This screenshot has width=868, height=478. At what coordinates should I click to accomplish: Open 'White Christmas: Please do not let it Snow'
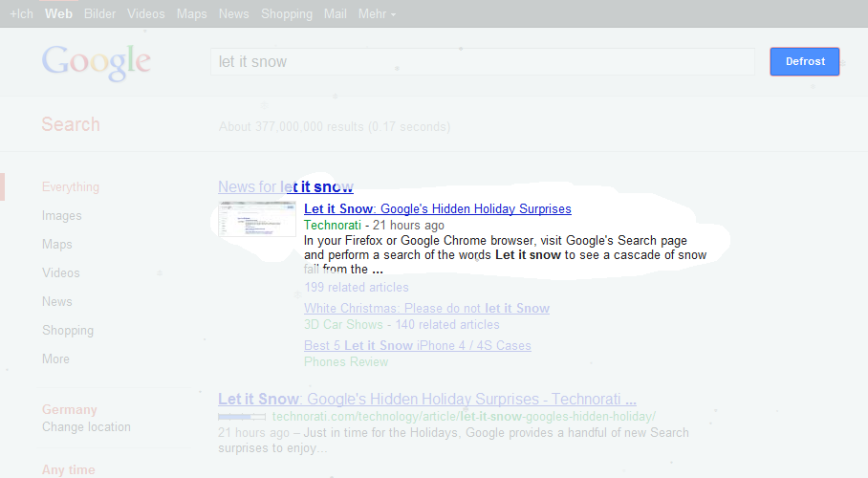[426, 309]
